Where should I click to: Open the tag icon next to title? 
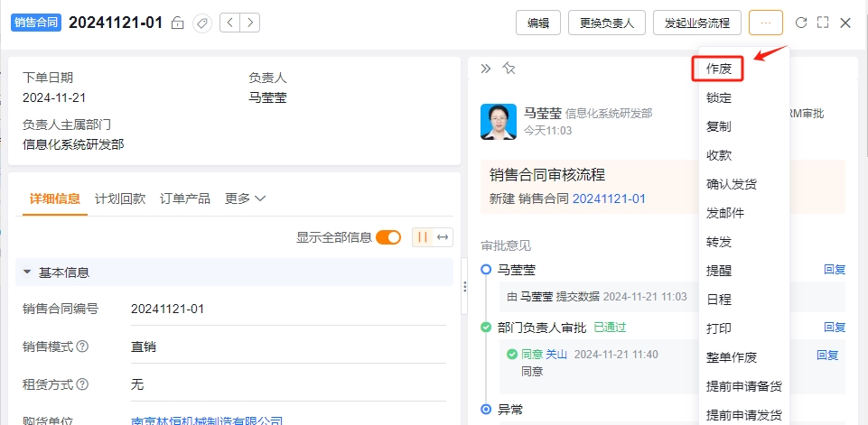pyautogui.click(x=202, y=23)
